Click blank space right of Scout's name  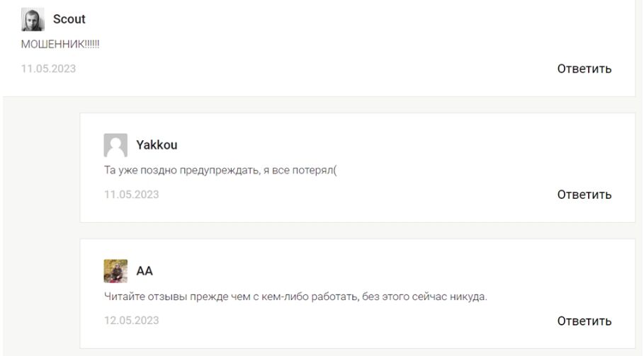[319, 20]
